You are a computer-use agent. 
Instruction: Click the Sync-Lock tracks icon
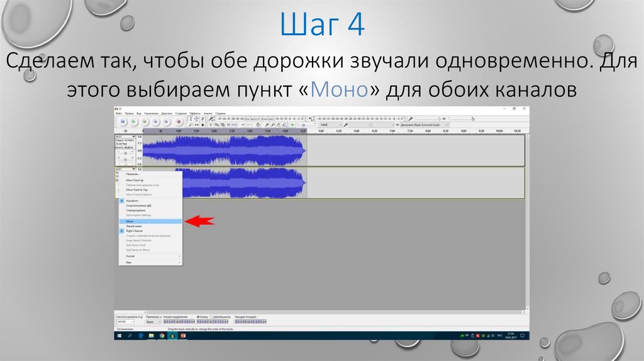(258, 125)
